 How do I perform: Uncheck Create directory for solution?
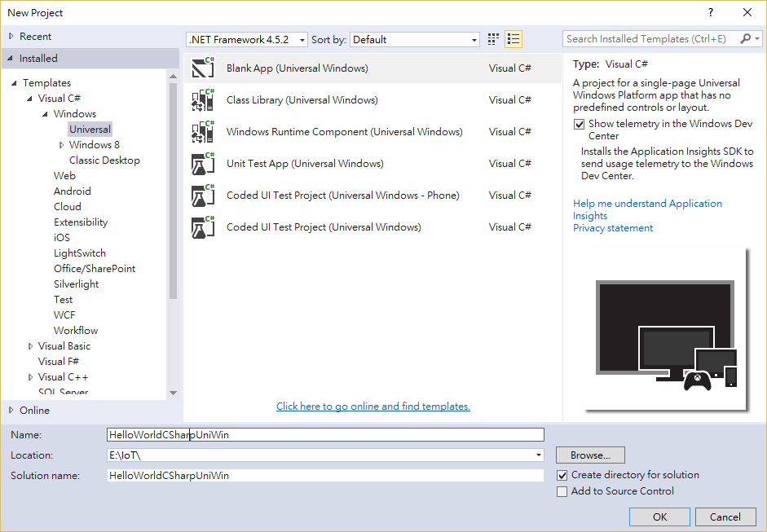[562, 475]
